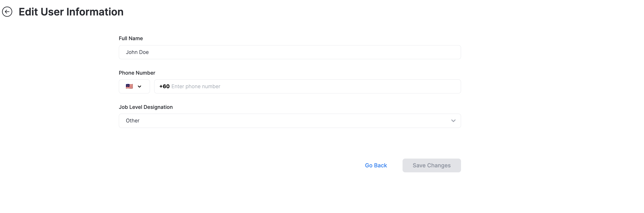Screen dimensions: 644x213
Task: Click the +60 country code prefix
Action: coord(164,87)
